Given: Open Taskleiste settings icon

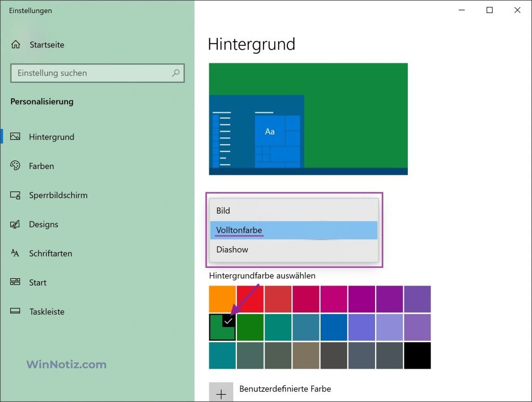Looking at the screenshot, I should click(16, 312).
